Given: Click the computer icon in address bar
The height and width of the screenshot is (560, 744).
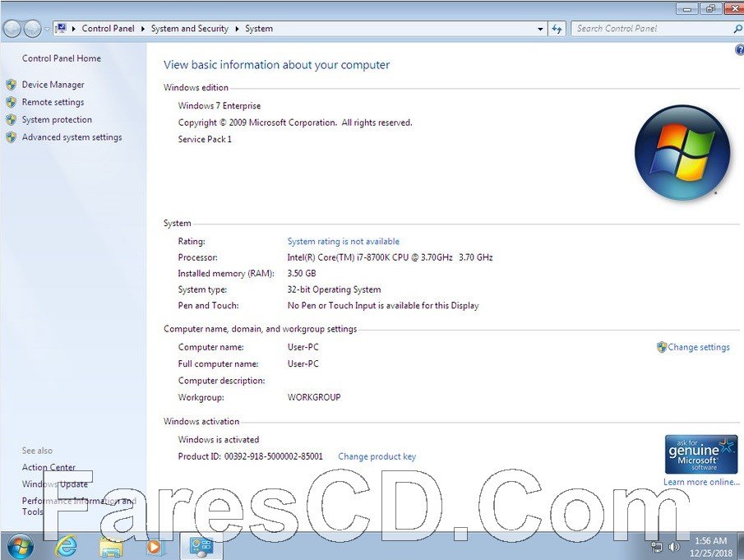Looking at the screenshot, I should coord(61,29).
